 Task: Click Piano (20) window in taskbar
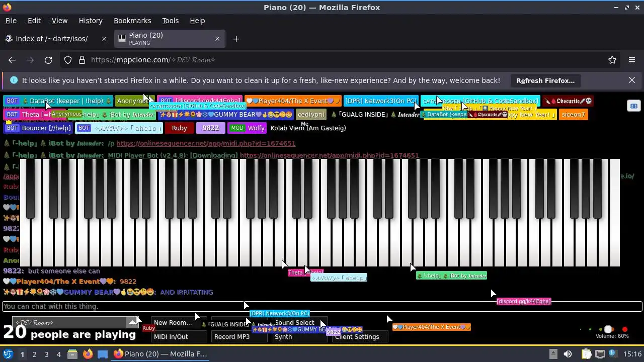click(x=160, y=354)
